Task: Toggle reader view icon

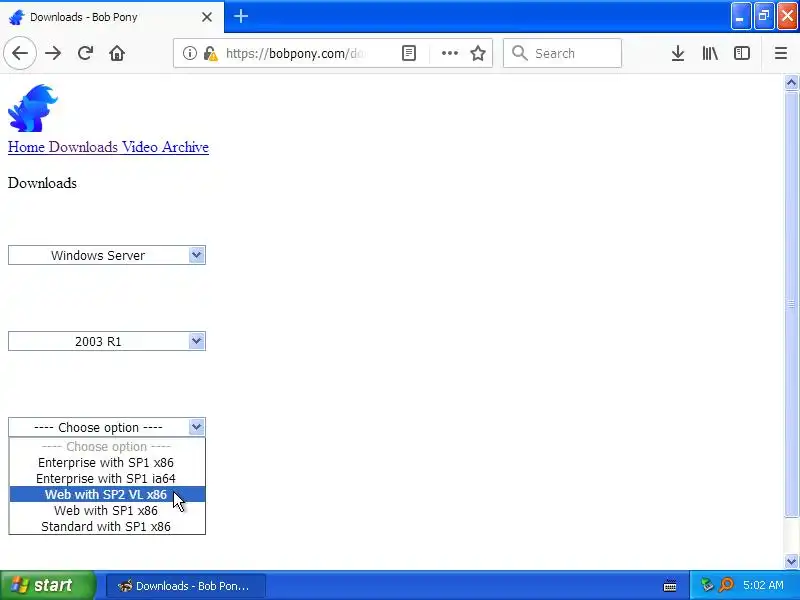Action: coord(409,53)
